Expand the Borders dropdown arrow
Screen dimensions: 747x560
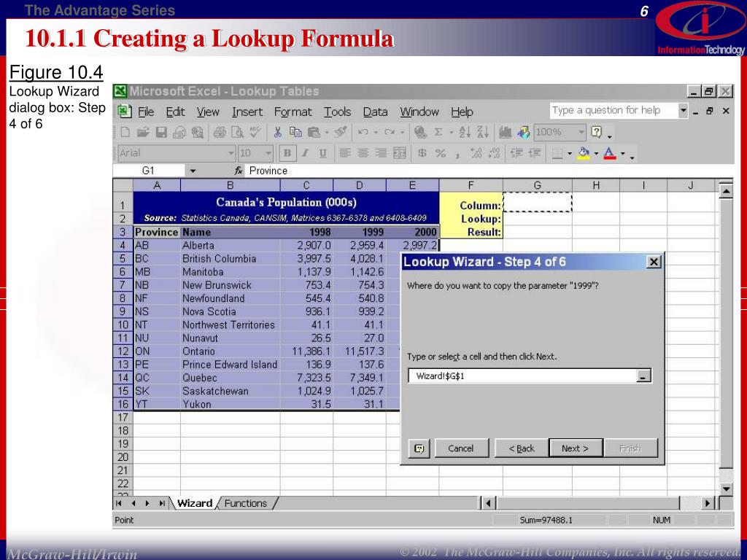click(570, 154)
